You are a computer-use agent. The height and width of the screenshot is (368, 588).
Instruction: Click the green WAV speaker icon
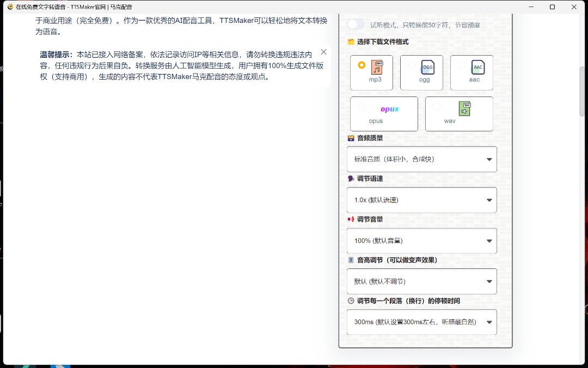[464, 108]
